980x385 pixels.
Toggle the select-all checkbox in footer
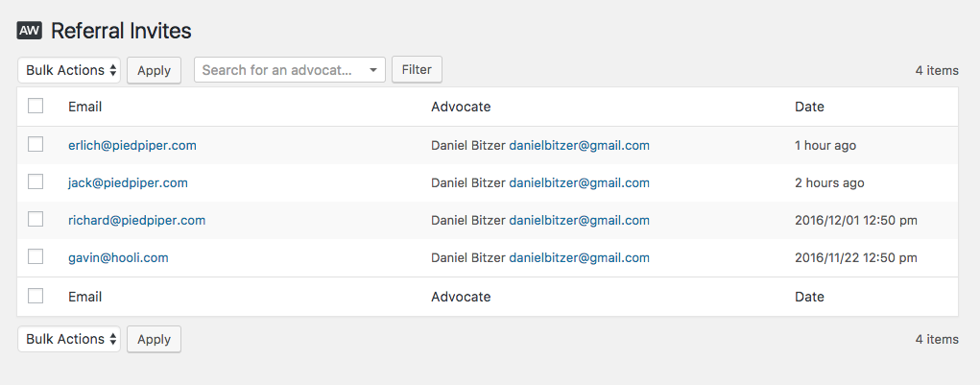(x=36, y=297)
